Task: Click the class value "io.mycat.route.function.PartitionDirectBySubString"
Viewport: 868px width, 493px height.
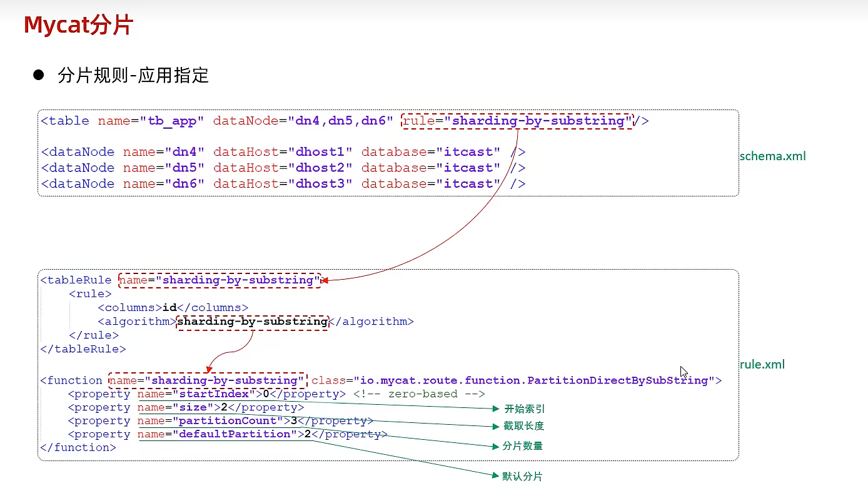Action: [534, 380]
